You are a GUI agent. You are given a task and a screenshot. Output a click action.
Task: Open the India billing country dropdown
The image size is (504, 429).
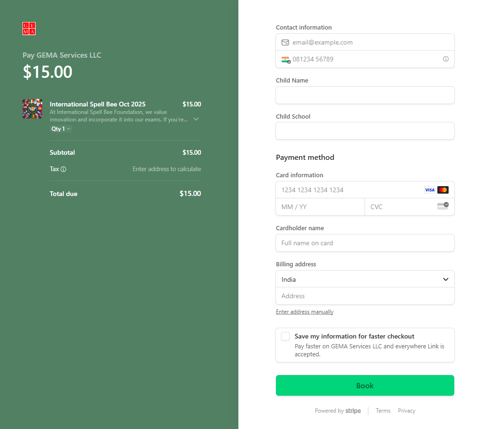[x=365, y=279]
